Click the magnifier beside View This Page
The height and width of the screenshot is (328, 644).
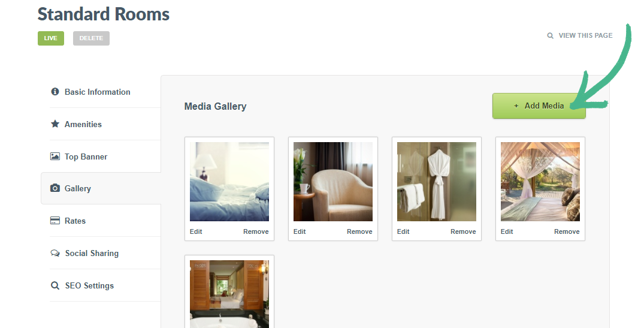(x=550, y=36)
